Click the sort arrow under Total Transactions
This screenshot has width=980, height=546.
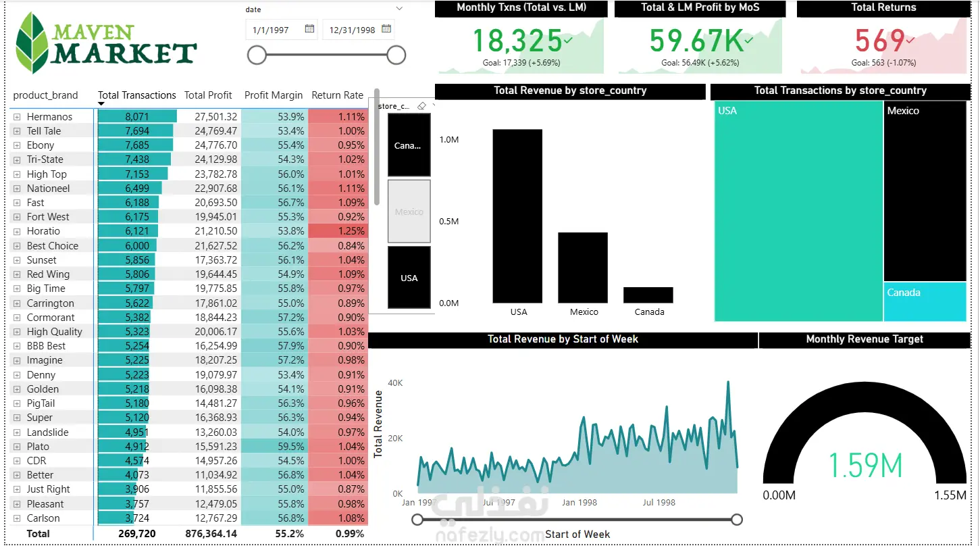click(x=101, y=104)
